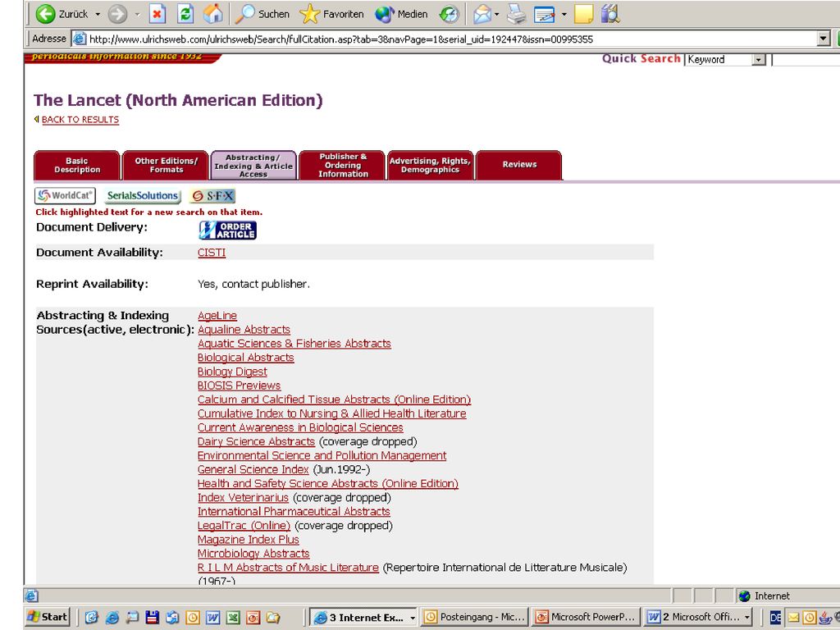840x630 pixels.
Task: Open the General Science Index link
Action: pos(253,469)
